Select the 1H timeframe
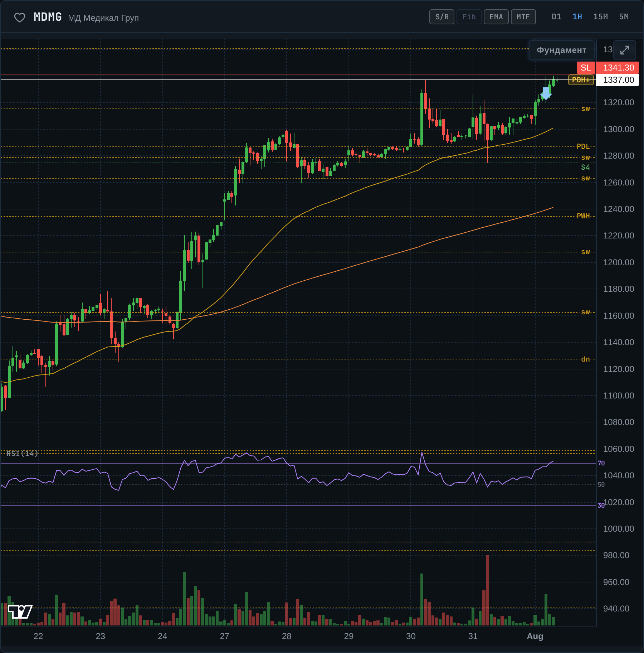The height and width of the screenshot is (653, 644). [577, 17]
